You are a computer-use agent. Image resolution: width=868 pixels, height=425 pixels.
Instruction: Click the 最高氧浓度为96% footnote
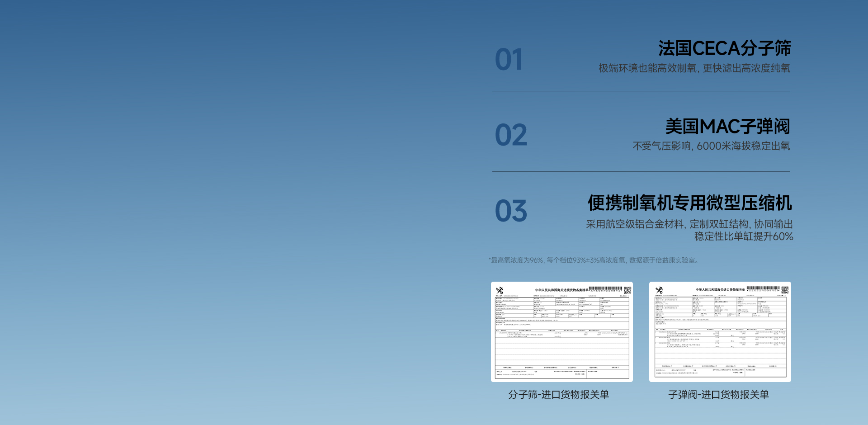pos(594,260)
